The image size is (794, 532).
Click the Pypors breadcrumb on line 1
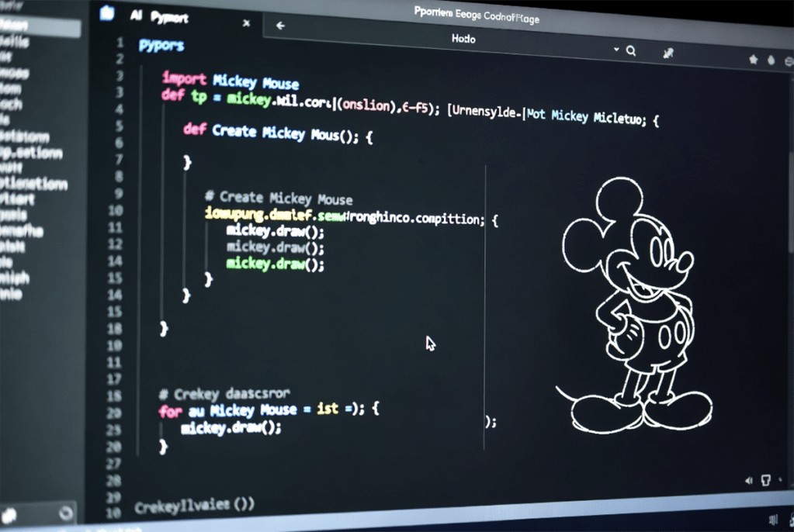[161, 46]
